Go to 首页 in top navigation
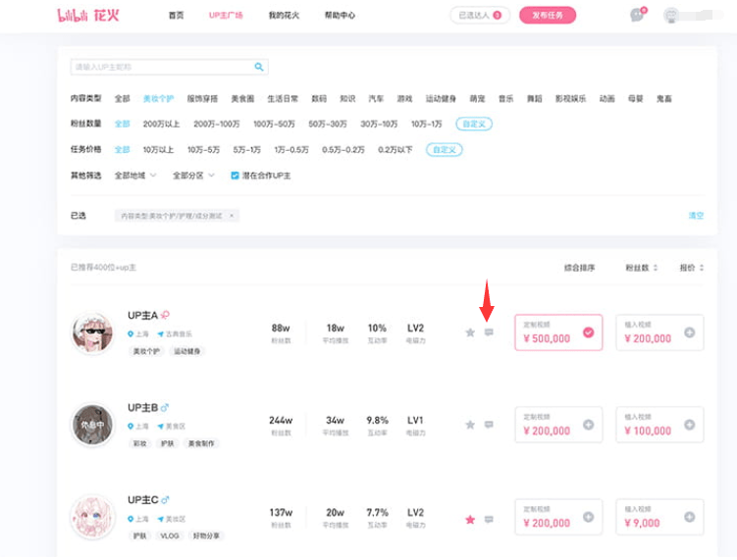The height and width of the screenshot is (560, 737). point(176,16)
